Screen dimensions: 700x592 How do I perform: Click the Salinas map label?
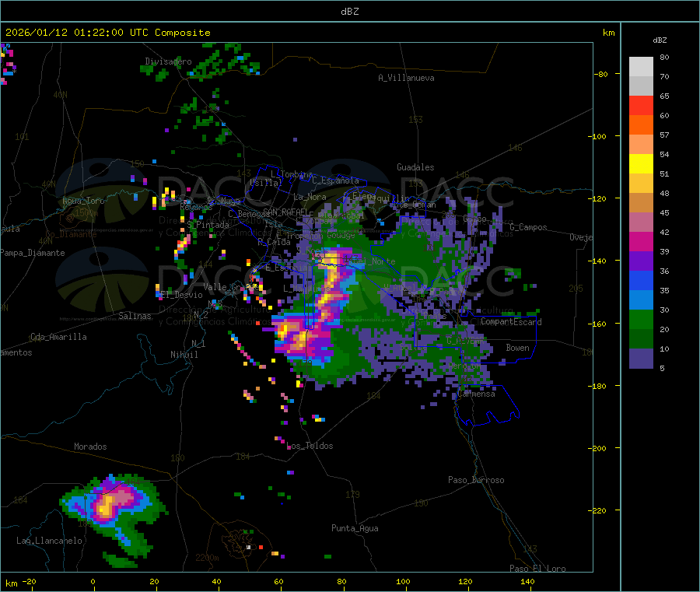135,316
